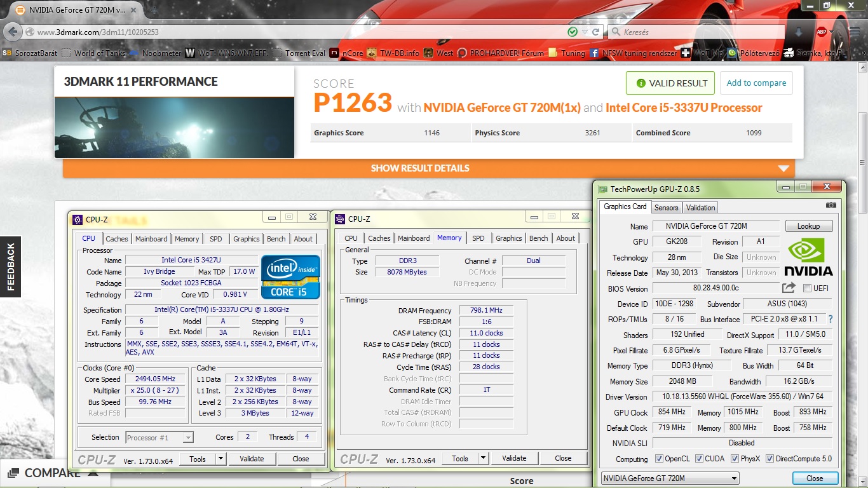
Task: Open the West bookmark
Action: (x=438, y=53)
